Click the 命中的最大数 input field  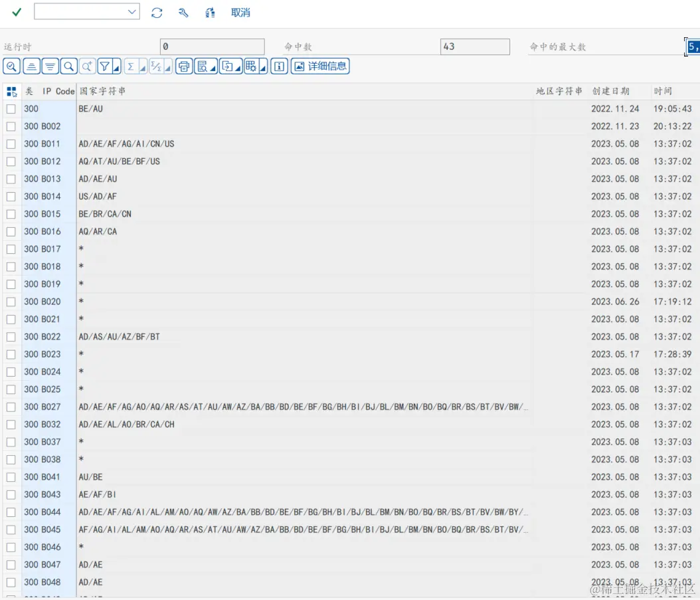point(693,47)
